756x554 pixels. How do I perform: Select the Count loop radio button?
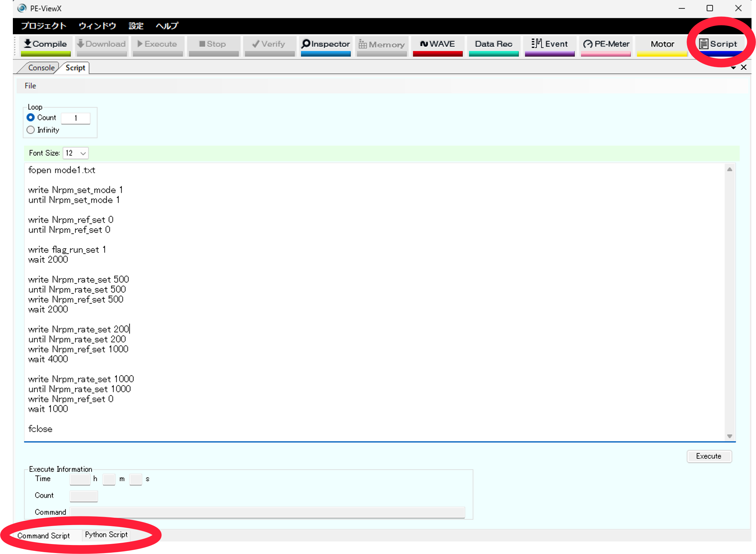[31, 118]
